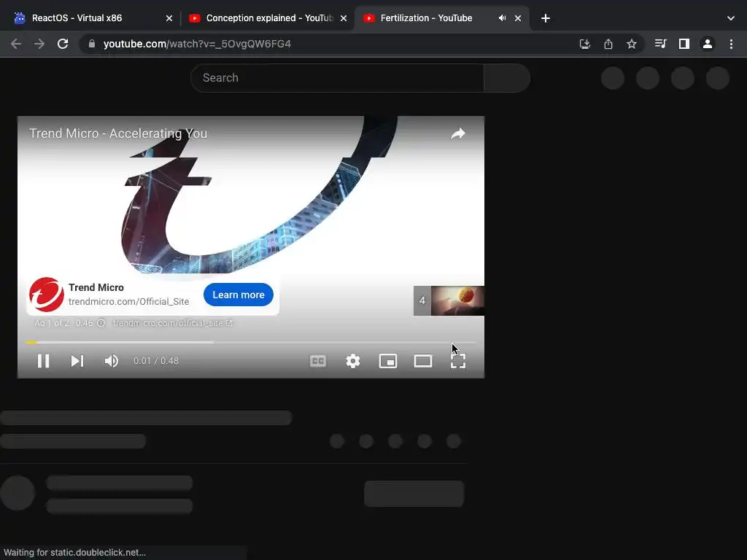Open Chrome three-dot menu
This screenshot has height=560, width=747.
(731, 44)
